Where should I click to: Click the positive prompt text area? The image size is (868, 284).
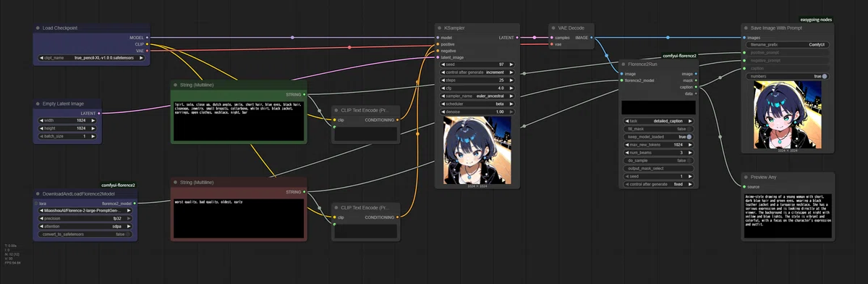239,120
